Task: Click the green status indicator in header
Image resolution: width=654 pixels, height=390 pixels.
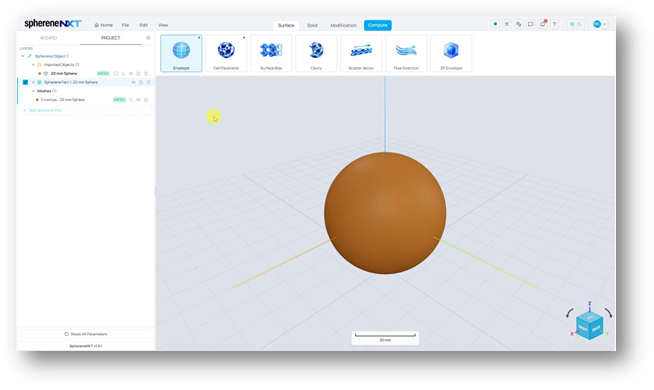Action: tap(495, 24)
